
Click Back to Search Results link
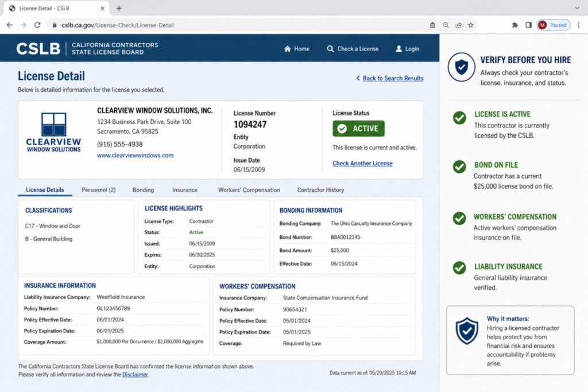click(x=393, y=78)
